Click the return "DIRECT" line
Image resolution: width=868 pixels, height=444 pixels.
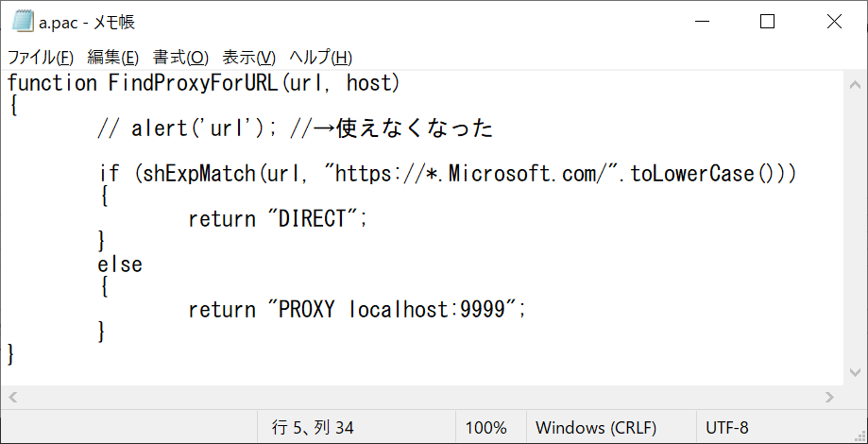[278, 220]
